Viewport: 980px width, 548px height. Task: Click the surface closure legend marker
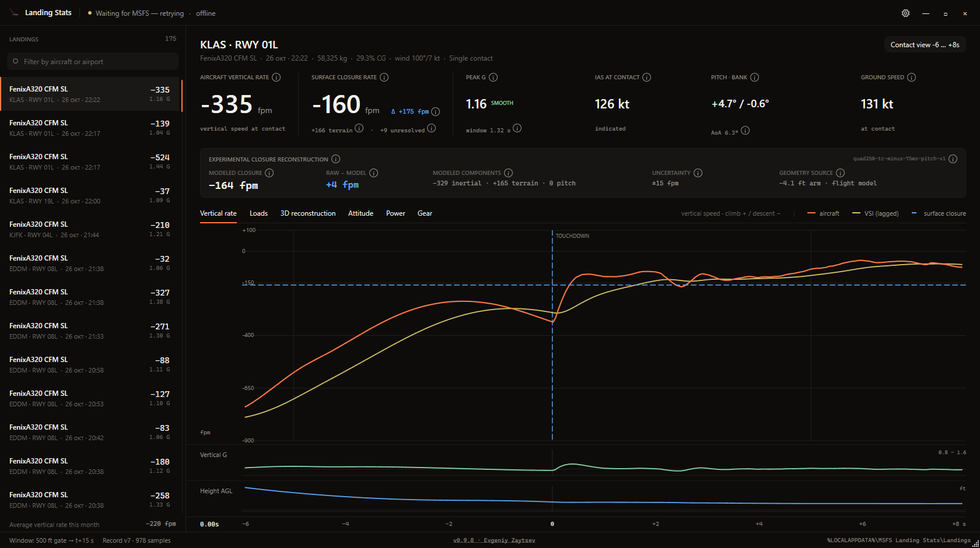pos(914,213)
